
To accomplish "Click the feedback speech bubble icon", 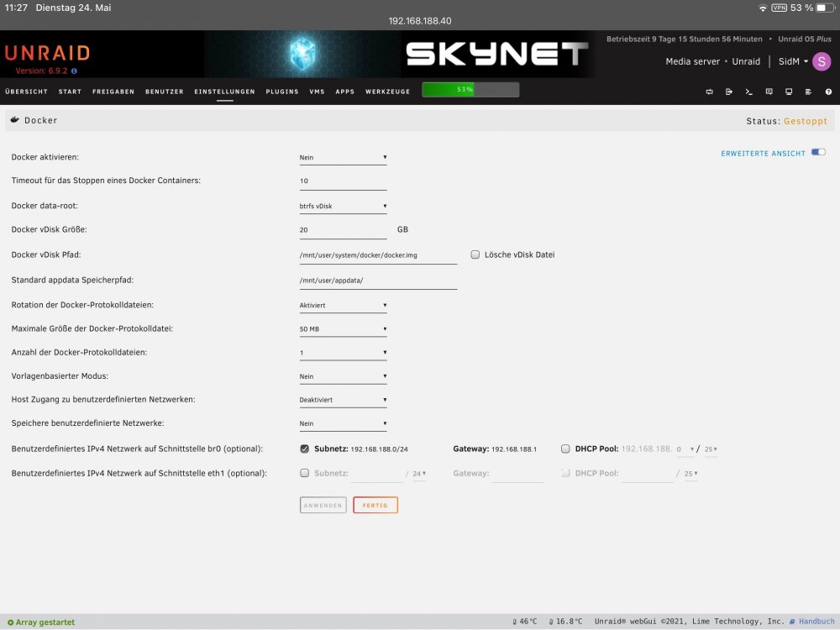I will pos(769,92).
